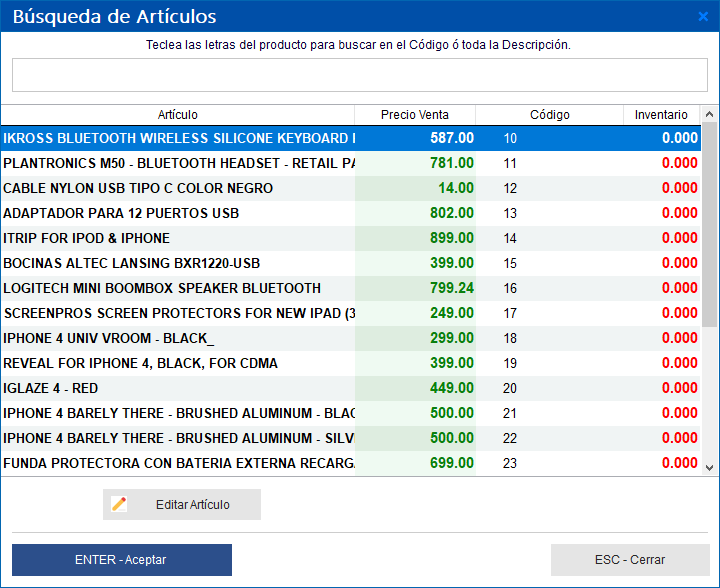Click code 22 in Código column
Screen dimensions: 720x588
[510, 439]
